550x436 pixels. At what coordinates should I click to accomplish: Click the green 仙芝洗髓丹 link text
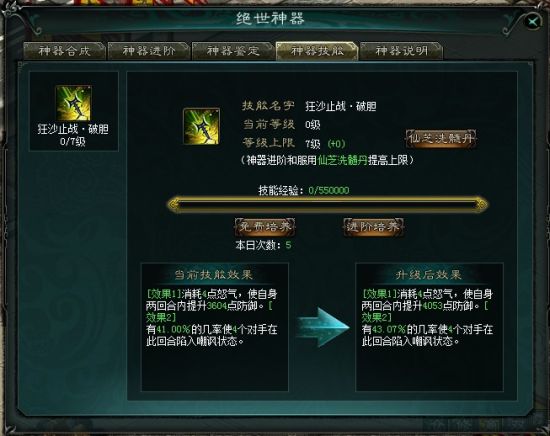(342, 160)
